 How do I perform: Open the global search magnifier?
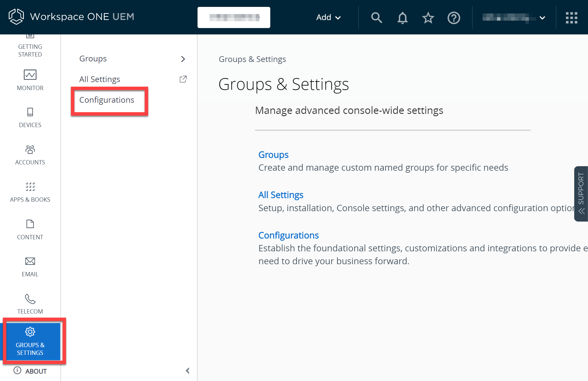tap(376, 18)
